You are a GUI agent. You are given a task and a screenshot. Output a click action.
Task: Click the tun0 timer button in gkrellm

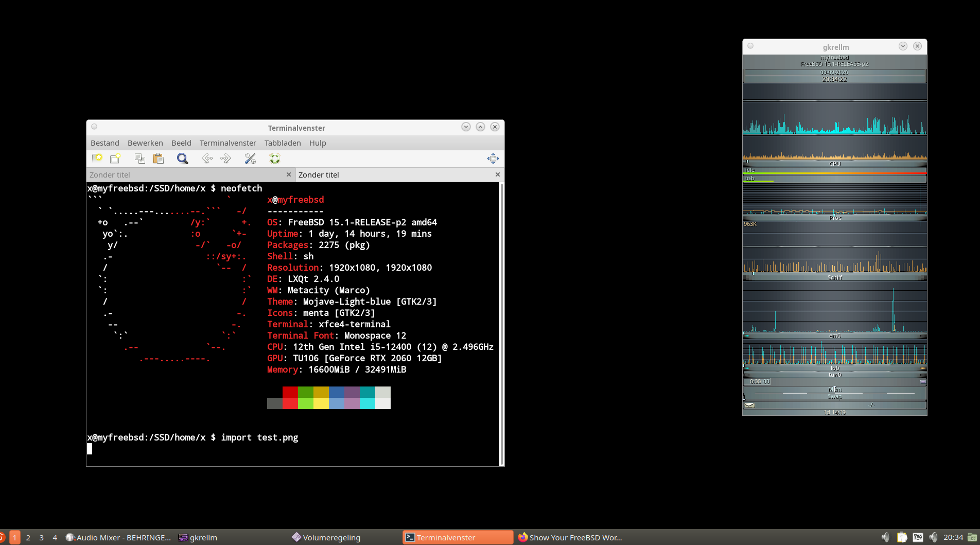(922, 381)
